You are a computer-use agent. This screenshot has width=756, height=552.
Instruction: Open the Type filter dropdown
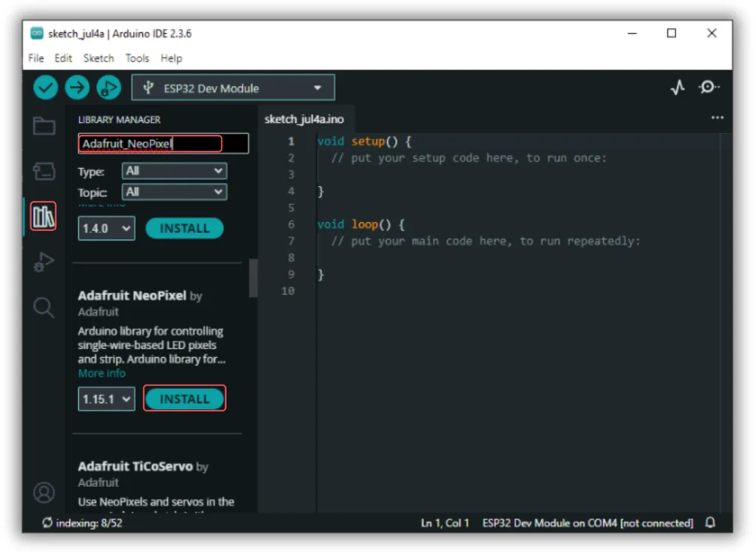coord(174,170)
